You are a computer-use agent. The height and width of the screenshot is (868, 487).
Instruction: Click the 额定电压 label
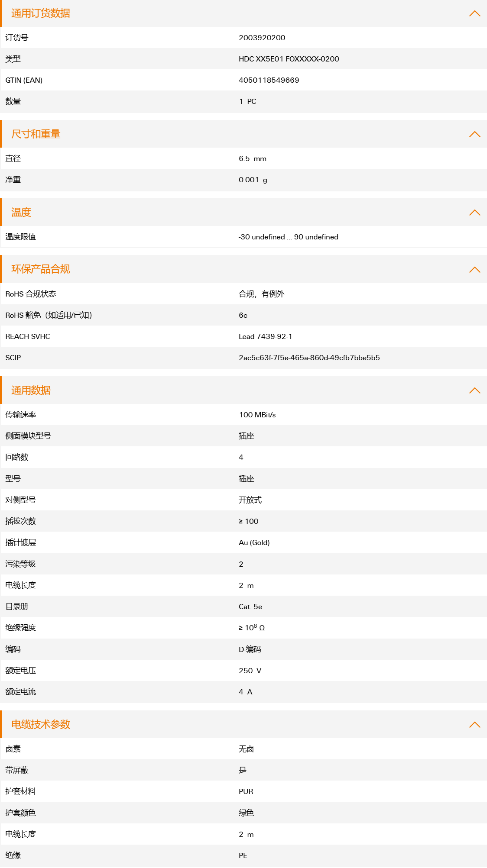21,671
